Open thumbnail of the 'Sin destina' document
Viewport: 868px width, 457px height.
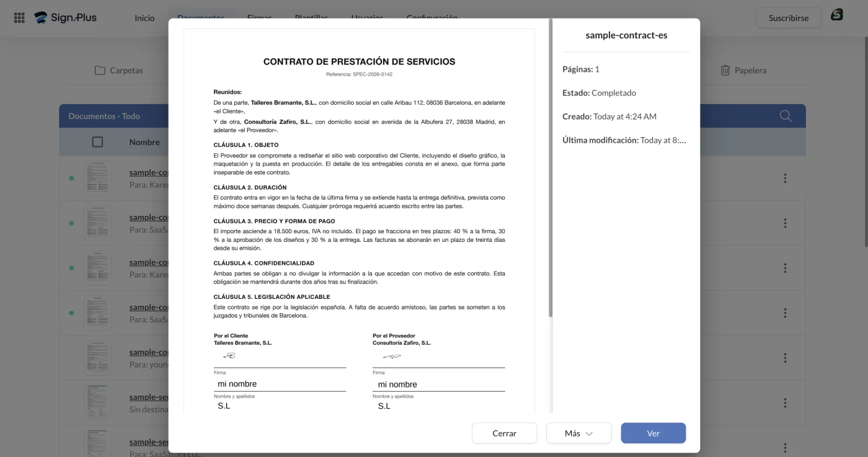click(97, 403)
